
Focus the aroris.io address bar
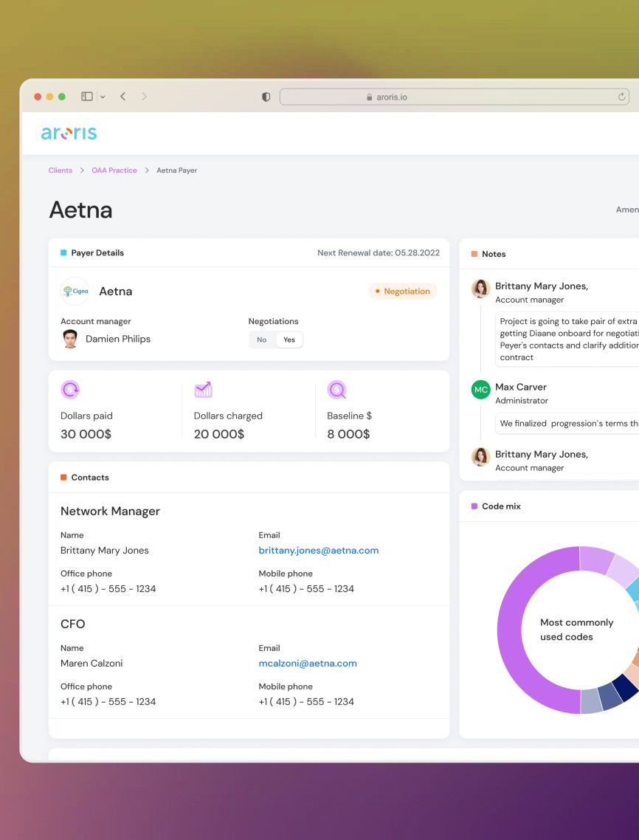click(x=455, y=97)
